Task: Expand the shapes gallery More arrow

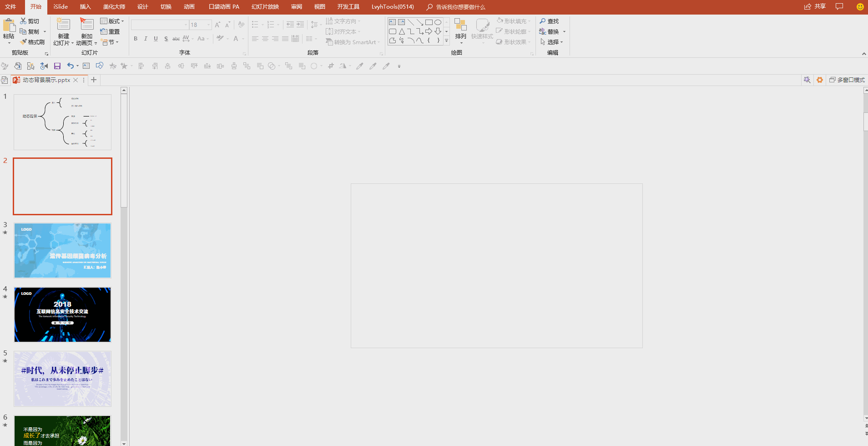Action: (446, 41)
